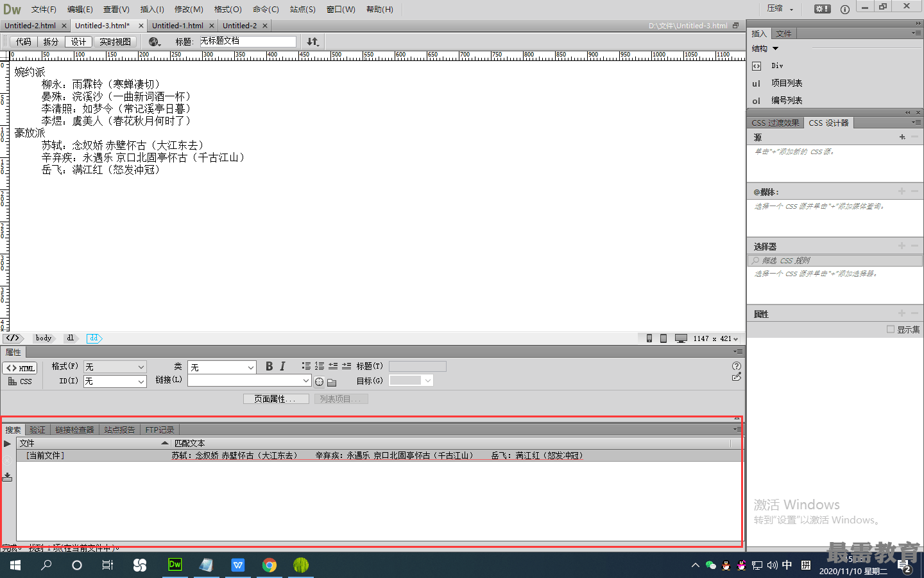The height and width of the screenshot is (578, 924).
Task: Switch to 设计 design view
Action: coord(78,42)
